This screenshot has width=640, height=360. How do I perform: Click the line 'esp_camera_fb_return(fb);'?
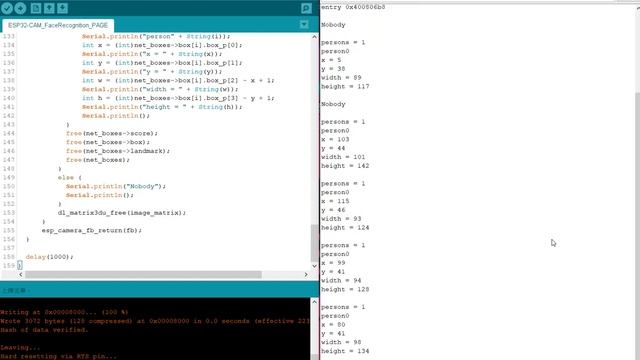pyautogui.click(x=91, y=230)
